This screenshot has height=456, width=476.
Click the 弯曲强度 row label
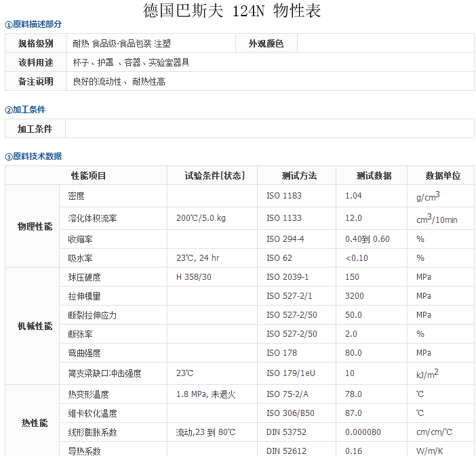point(84,353)
